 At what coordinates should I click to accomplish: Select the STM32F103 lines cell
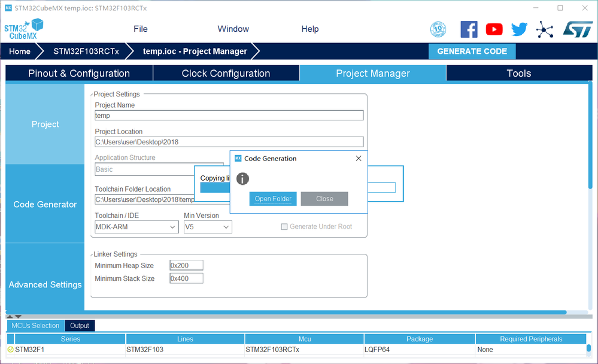click(x=185, y=350)
